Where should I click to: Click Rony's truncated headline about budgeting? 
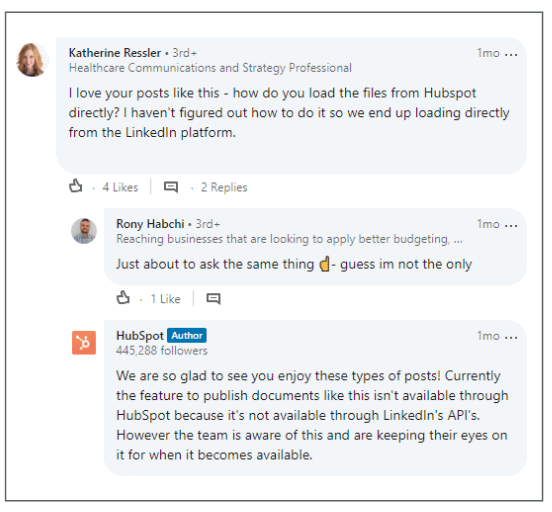pos(289,239)
